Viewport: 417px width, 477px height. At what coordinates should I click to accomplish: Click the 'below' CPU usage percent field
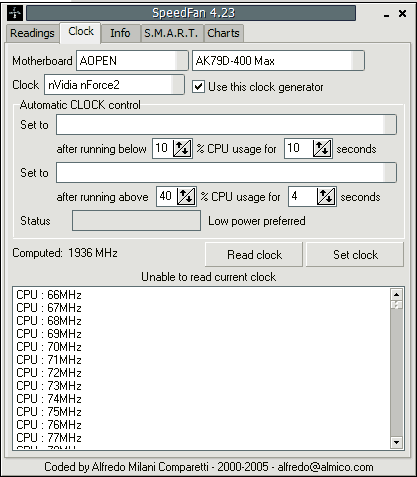pyautogui.click(x=163, y=148)
